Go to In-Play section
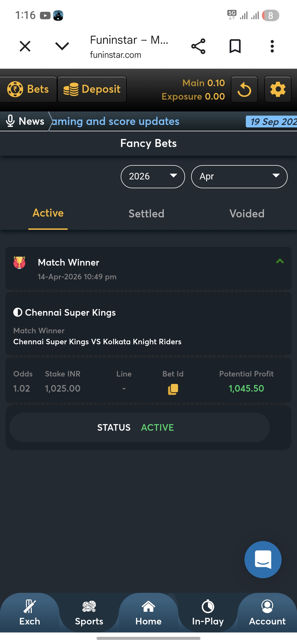 pyautogui.click(x=208, y=613)
